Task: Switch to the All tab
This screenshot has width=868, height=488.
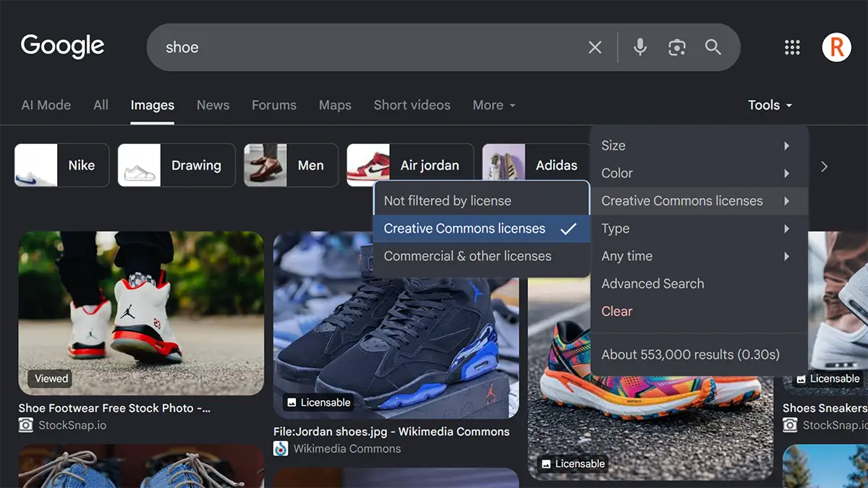Action: (x=101, y=105)
